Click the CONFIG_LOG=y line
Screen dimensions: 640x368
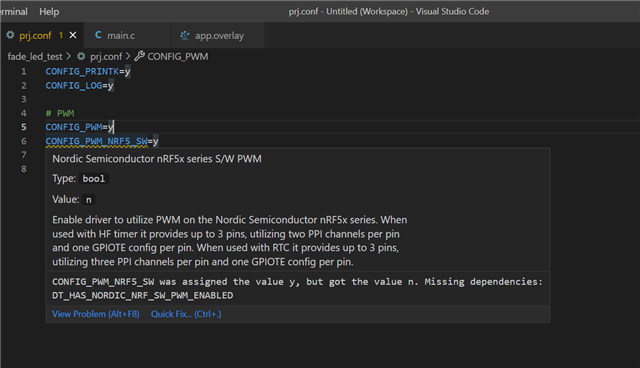(79, 85)
